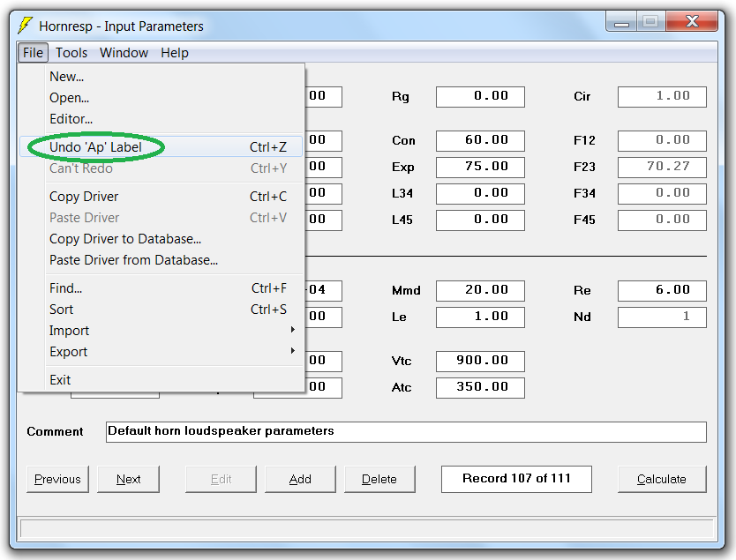
Task: Click the Sort menu entry
Action: (162, 309)
